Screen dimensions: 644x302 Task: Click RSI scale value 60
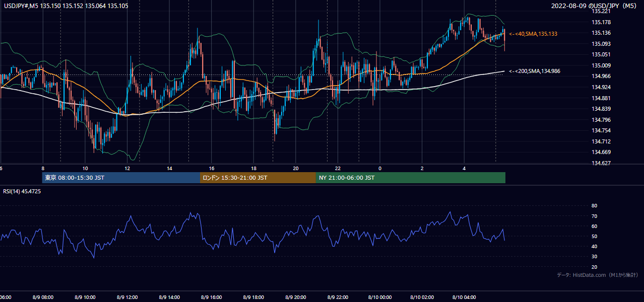[x=594, y=226]
